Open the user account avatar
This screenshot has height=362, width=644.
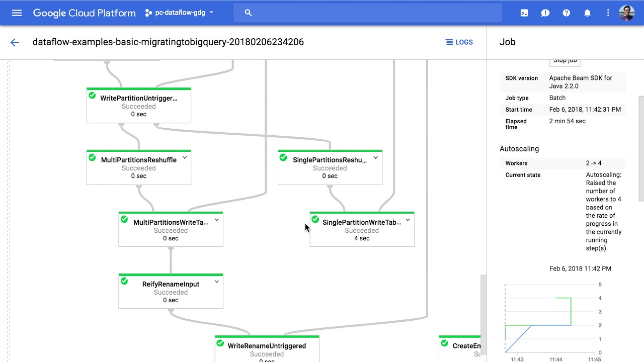[627, 13]
